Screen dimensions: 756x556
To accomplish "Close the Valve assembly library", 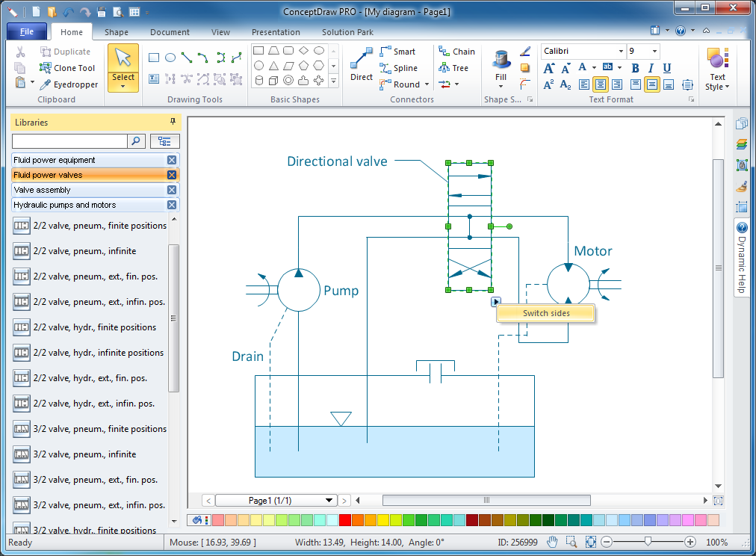I will pyautogui.click(x=172, y=190).
